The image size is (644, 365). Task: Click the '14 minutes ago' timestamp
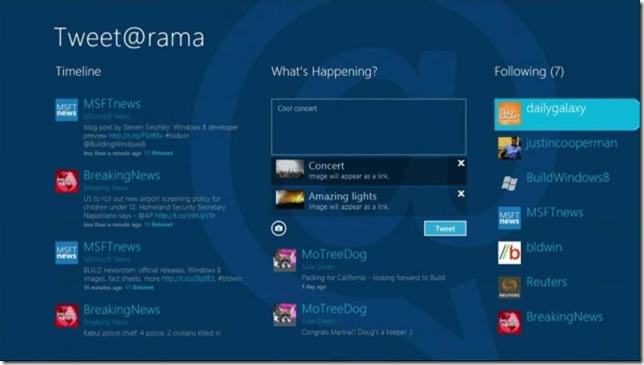(103, 288)
